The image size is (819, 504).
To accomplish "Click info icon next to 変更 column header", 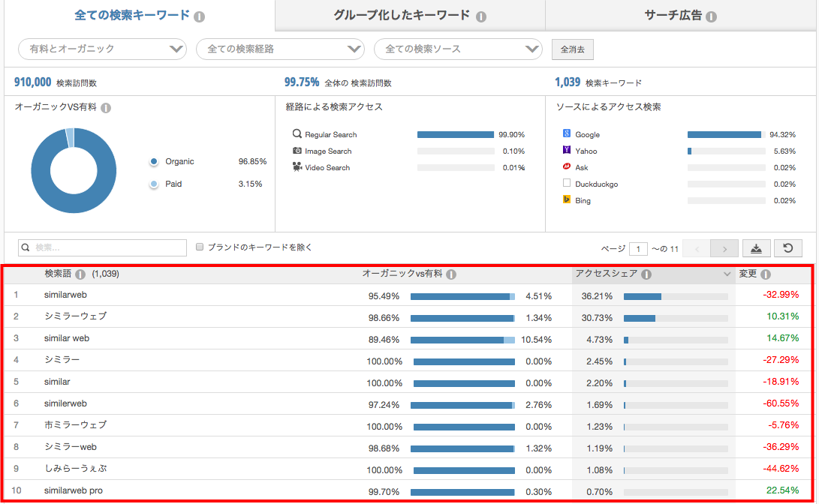I will coord(766,274).
